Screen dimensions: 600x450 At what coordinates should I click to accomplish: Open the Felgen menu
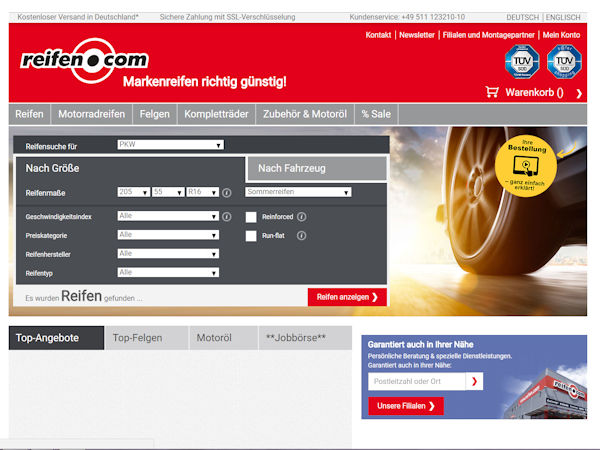[155, 114]
